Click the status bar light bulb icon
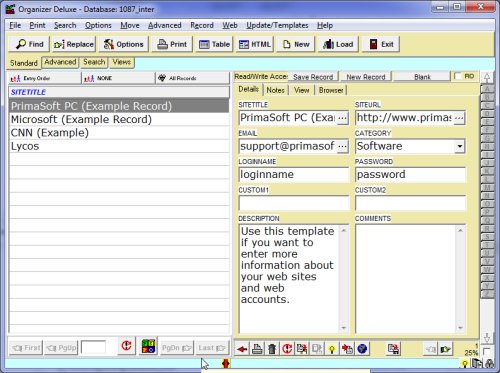 (465, 364)
